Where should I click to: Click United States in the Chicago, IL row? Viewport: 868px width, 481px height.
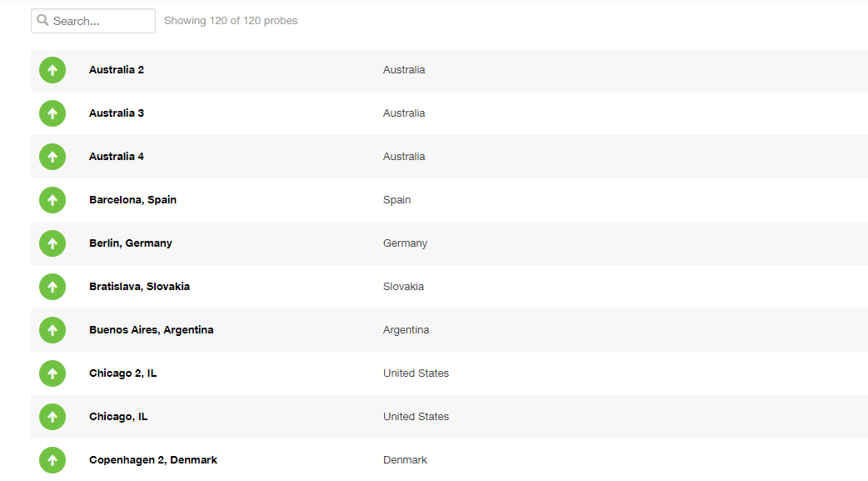coord(416,417)
